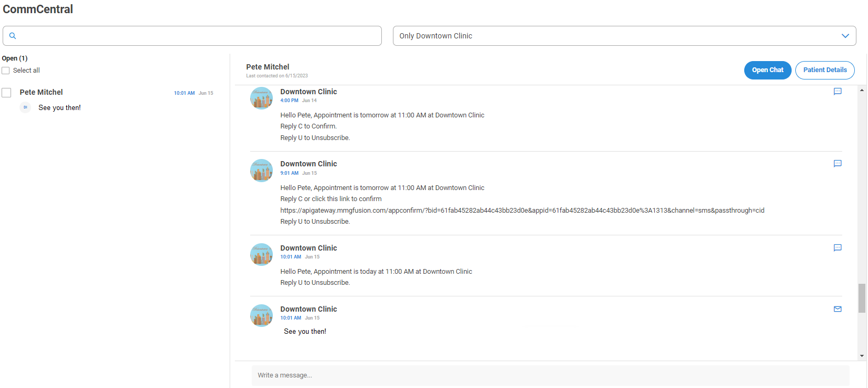Screen dimensions: 868x388
Task: Check the Select all checkbox
Action: point(6,71)
